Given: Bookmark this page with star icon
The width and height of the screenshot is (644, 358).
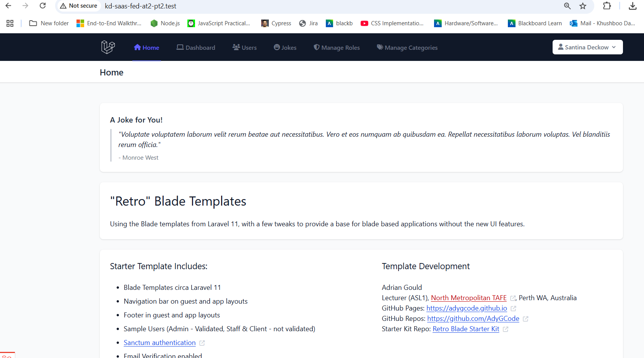Looking at the screenshot, I should (x=582, y=6).
